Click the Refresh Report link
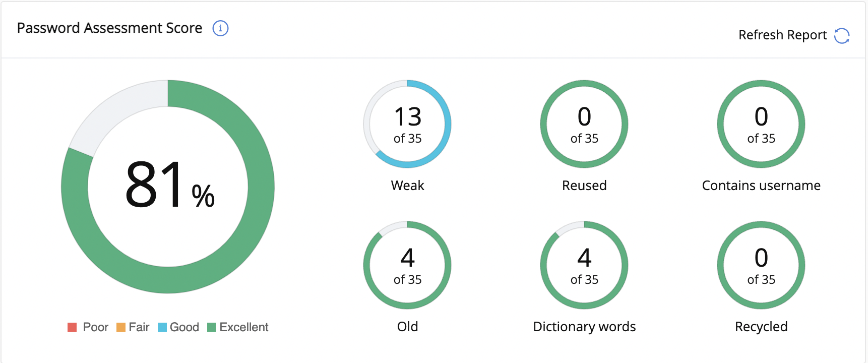This screenshot has width=868, height=363. (x=782, y=35)
